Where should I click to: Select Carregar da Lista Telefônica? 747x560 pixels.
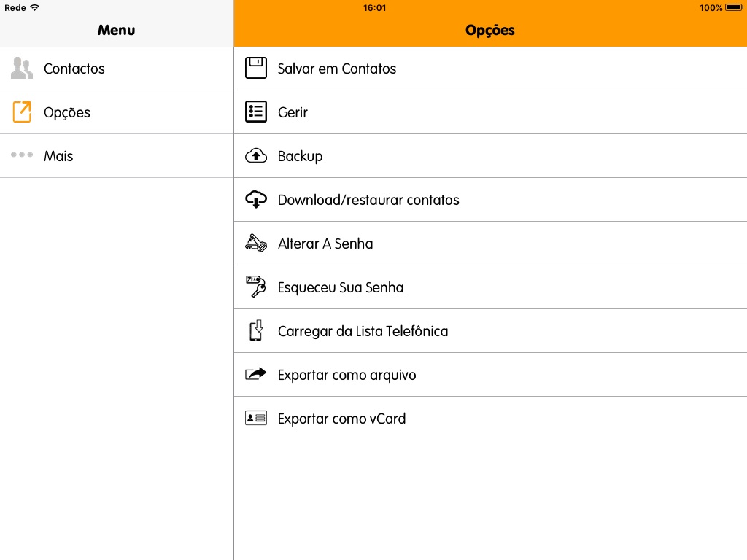363,331
